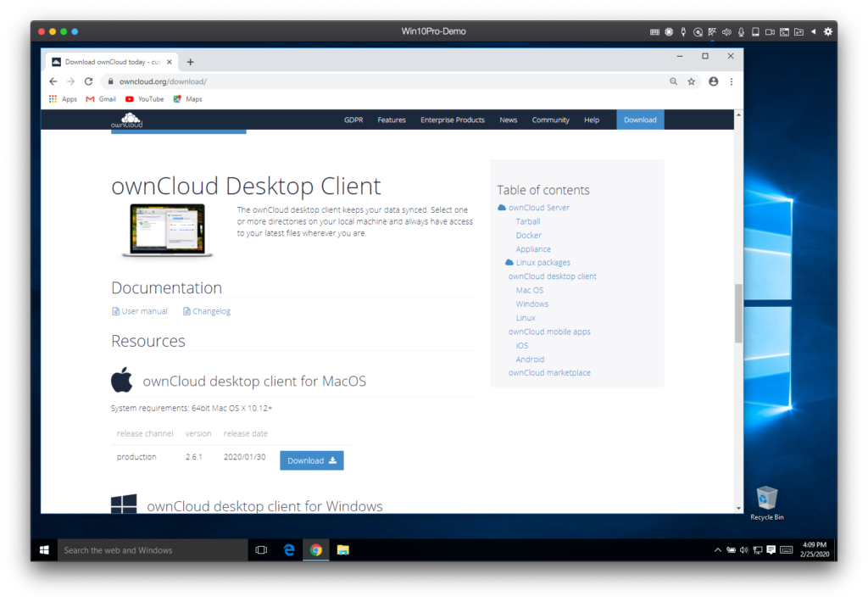Click the page vertical scrollbar thumb
This screenshot has height=602, width=868.
click(738, 313)
